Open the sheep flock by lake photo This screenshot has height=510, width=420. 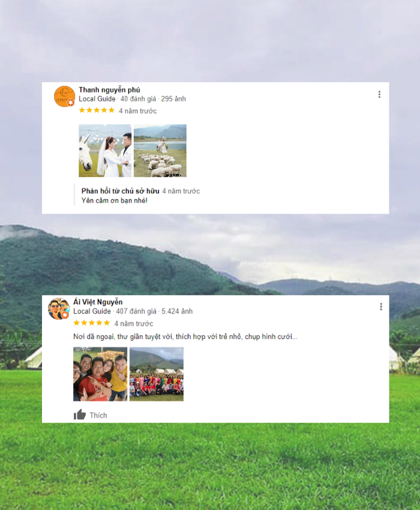[x=160, y=151]
